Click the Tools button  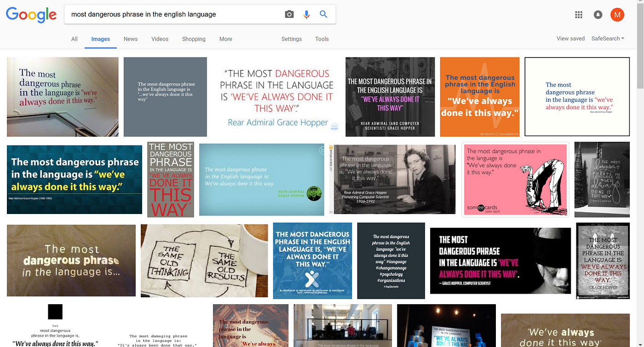(x=322, y=39)
